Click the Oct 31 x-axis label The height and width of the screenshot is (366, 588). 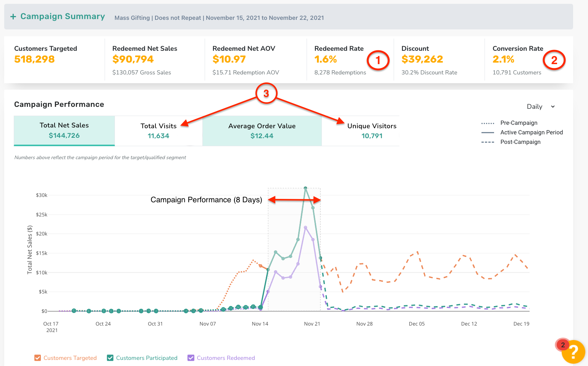click(x=155, y=324)
